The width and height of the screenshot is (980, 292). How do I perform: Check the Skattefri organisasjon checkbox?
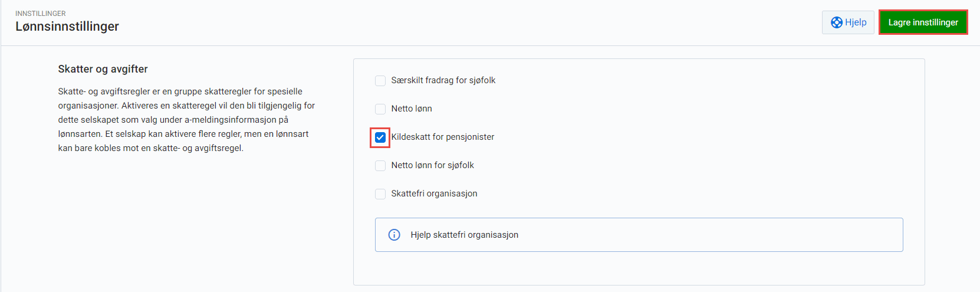380,193
